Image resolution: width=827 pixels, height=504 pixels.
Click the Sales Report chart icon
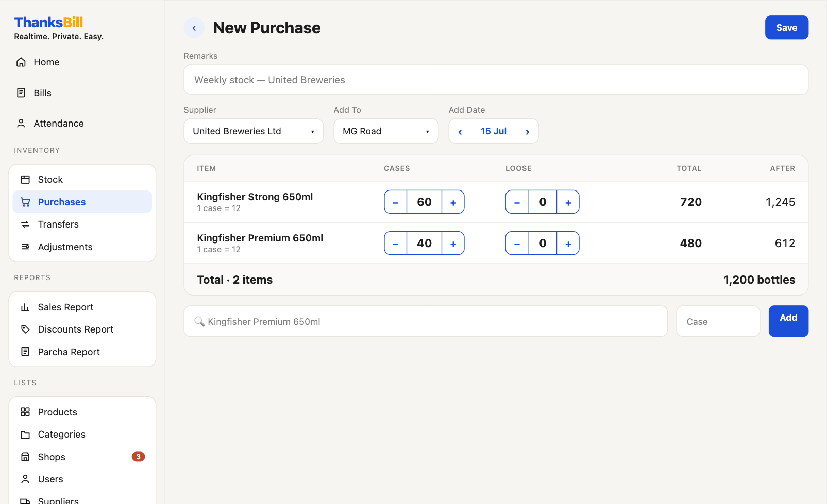click(25, 307)
